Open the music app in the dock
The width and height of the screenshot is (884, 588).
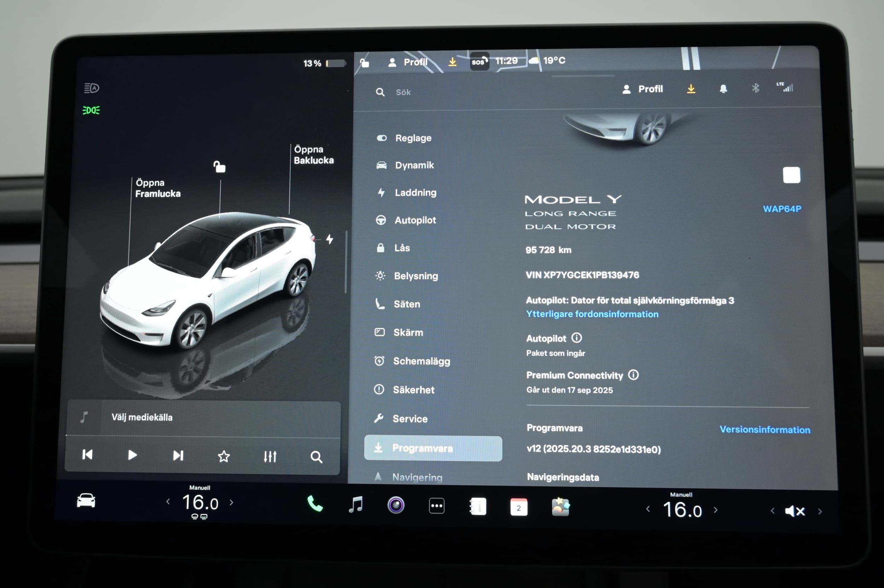coord(356,504)
